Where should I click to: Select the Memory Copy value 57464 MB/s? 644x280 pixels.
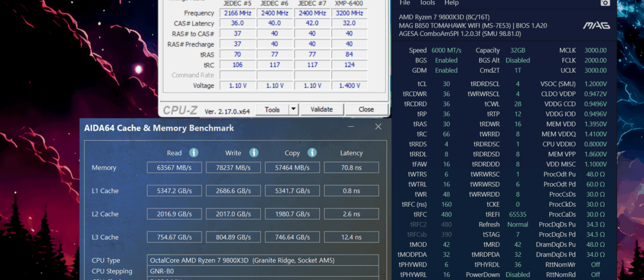(292, 168)
